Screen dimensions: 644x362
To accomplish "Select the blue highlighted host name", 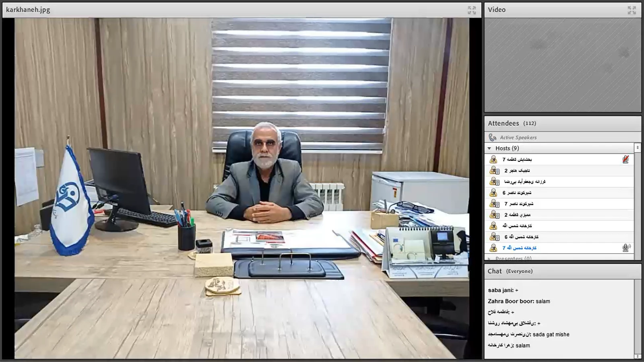I will (519, 248).
